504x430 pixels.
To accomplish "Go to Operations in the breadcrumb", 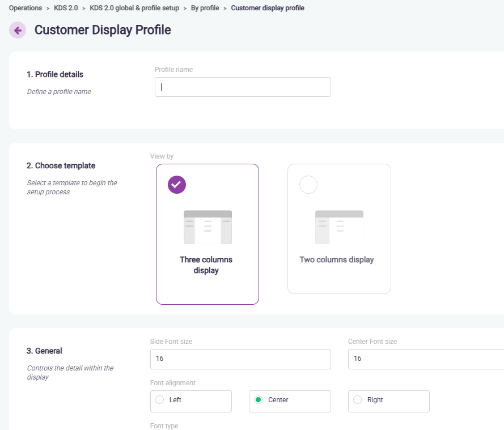I will pos(26,8).
